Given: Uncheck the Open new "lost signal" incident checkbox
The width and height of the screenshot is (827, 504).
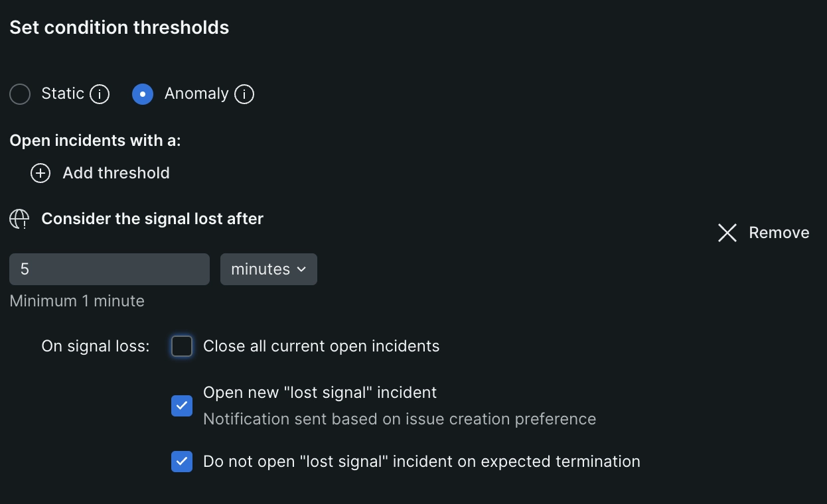Looking at the screenshot, I should pyautogui.click(x=182, y=405).
